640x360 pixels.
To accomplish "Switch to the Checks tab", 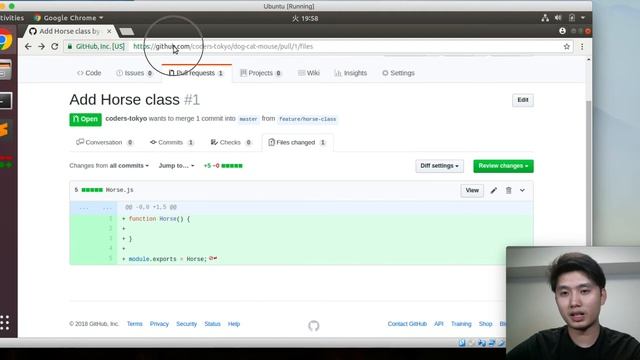I will [231, 142].
